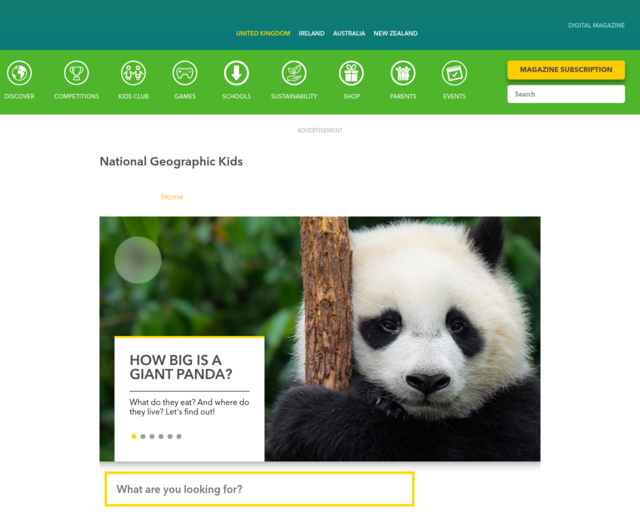The image size is (640, 512).
Task: Click the Schools menu label
Action: tap(236, 96)
